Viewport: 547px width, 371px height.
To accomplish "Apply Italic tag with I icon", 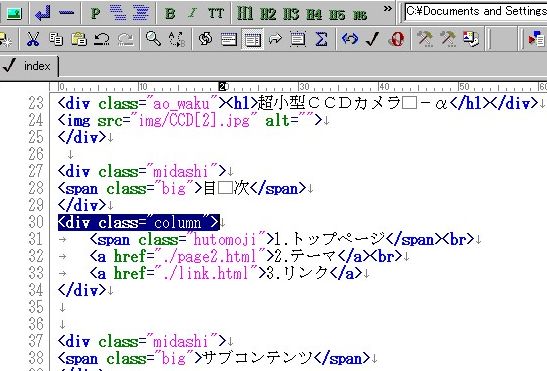I will (x=192, y=13).
